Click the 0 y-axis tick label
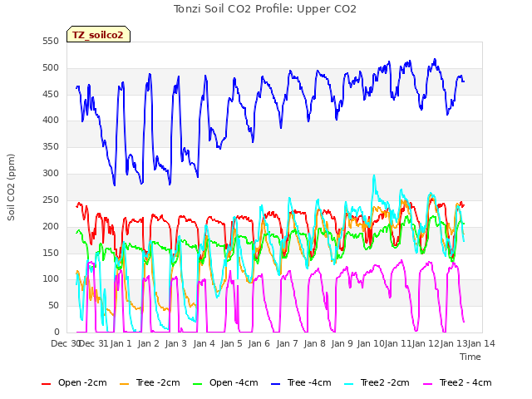Image resolution: width=532 pixels, height=399 pixels. pos(57,332)
